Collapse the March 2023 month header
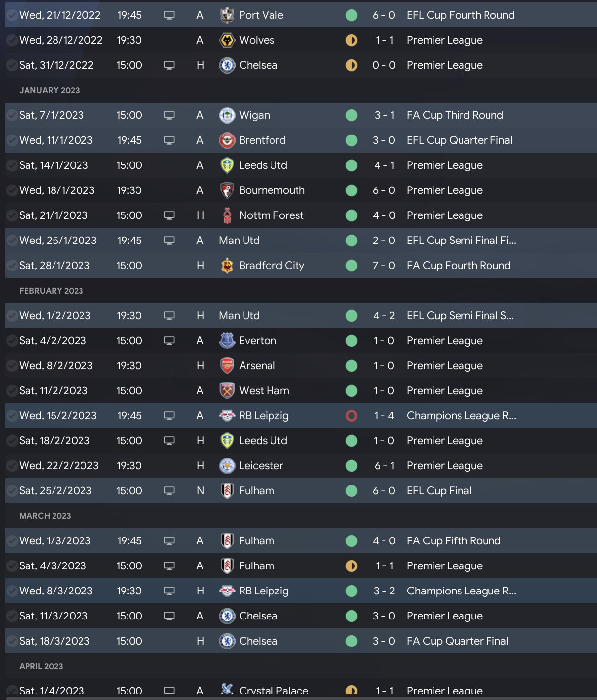The image size is (597, 700). [45, 516]
